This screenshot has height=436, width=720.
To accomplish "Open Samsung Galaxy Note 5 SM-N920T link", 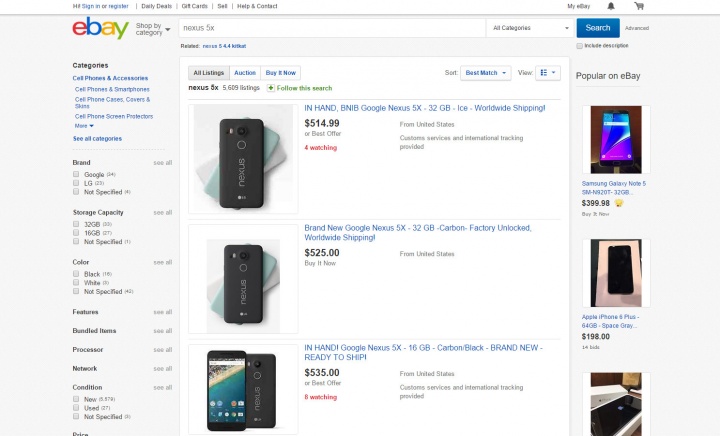I will (613, 188).
